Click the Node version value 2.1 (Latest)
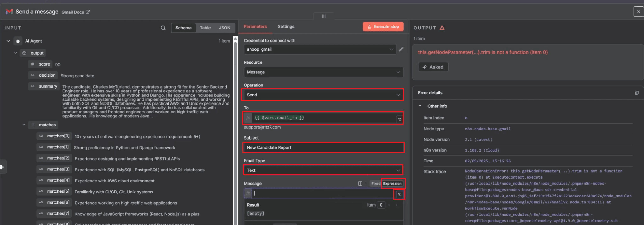This screenshot has height=225, width=644. pyautogui.click(x=478, y=140)
